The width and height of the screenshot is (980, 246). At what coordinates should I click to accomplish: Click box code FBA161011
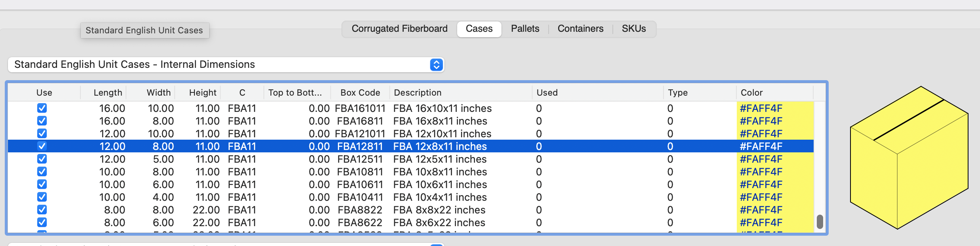360,108
